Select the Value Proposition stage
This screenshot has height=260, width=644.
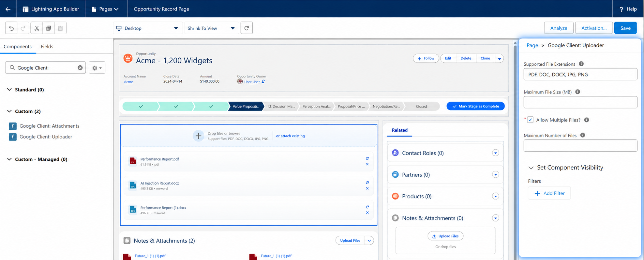point(246,106)
